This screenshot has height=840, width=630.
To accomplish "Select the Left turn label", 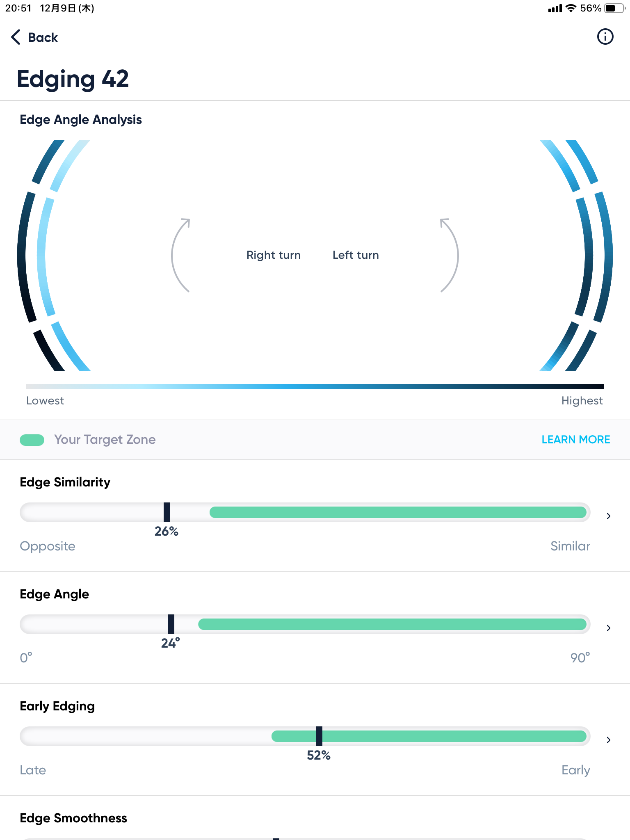I will coord(356,255).
